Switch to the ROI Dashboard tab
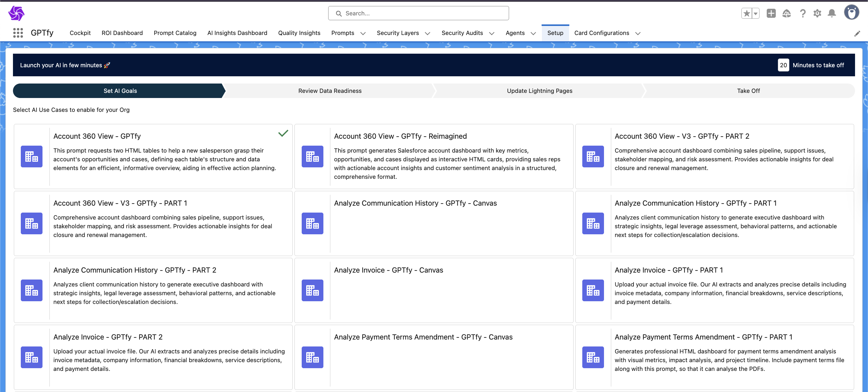The width and height of the screenshot is (868, 392). [x=122, y=33]
